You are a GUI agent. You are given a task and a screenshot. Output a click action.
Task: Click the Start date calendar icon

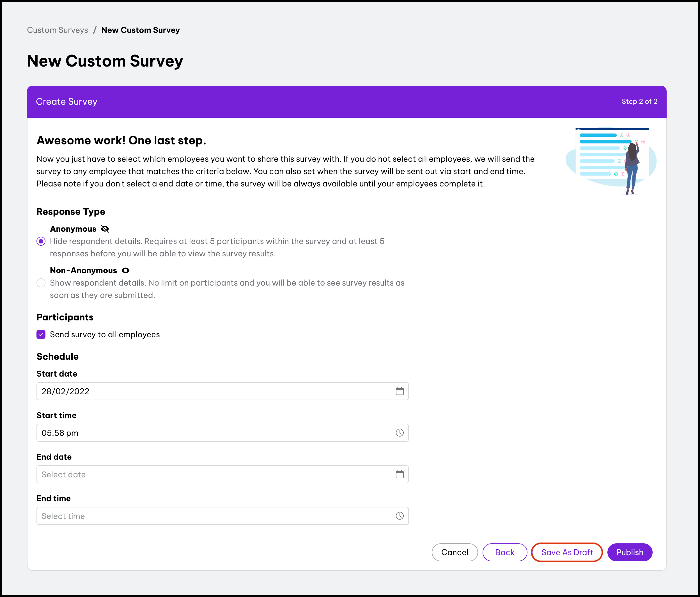tap(399, 391)
